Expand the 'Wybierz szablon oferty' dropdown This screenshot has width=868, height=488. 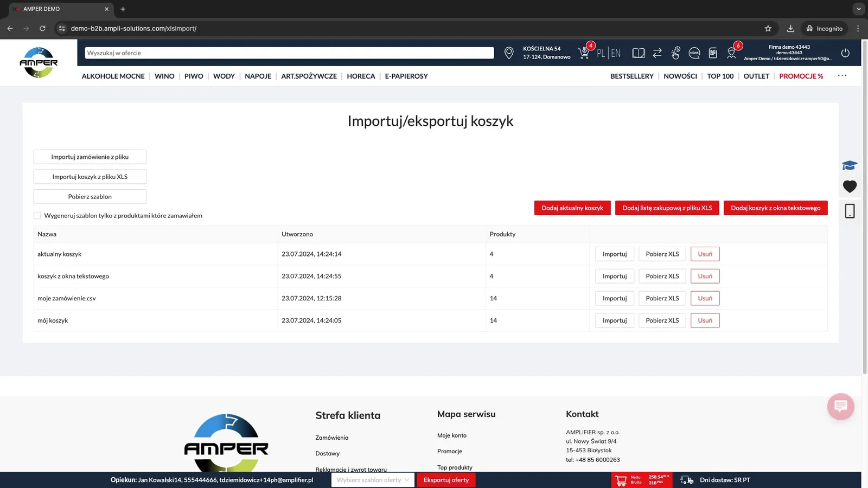pyautogui.click(x=373, y=480)
